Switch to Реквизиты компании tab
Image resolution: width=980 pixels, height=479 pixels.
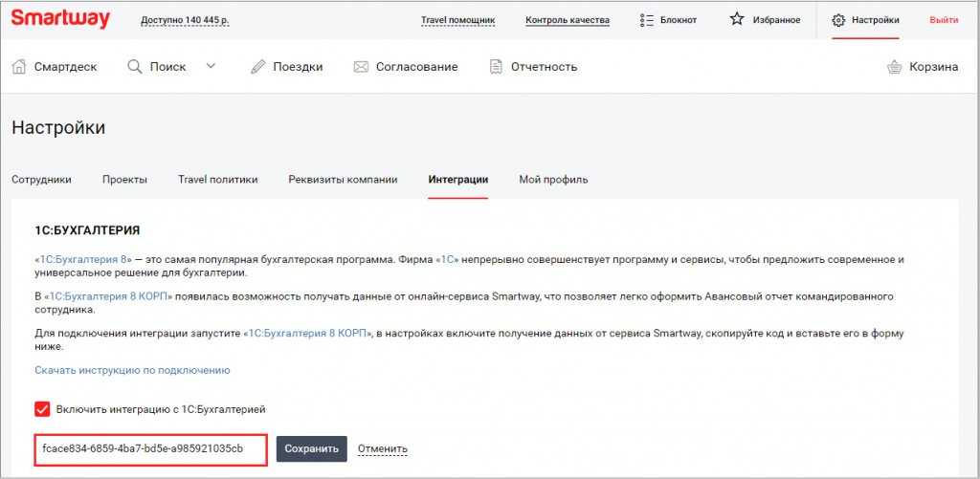[344, 180]
